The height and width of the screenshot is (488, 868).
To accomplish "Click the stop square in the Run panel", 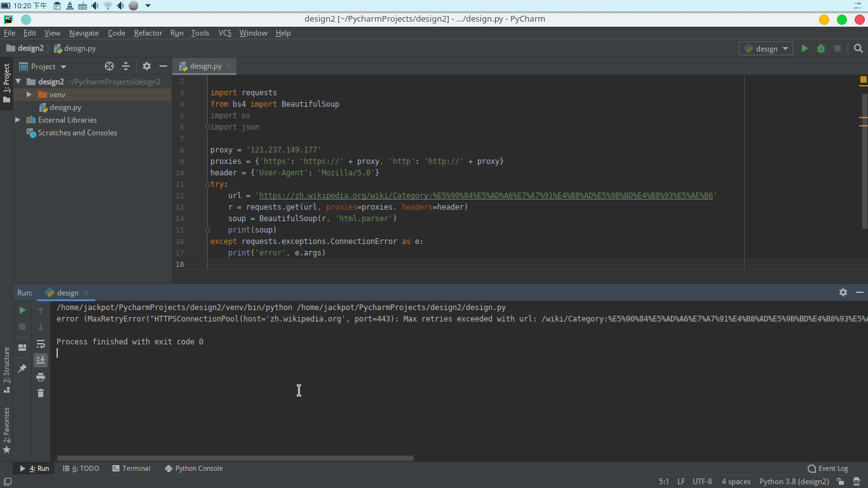I will (22, 327).
